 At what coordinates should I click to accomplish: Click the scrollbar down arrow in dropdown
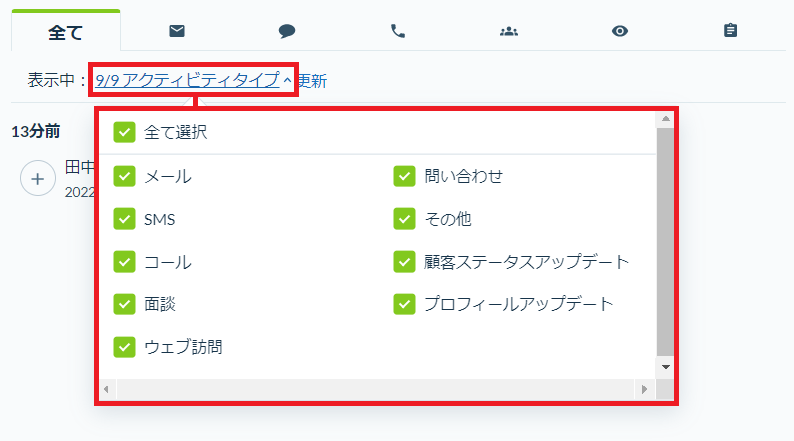[x=665, y=367]
